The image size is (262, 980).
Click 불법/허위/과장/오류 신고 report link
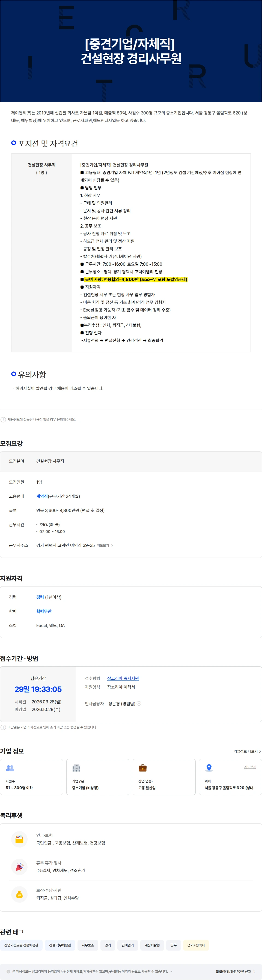point(235,972)
